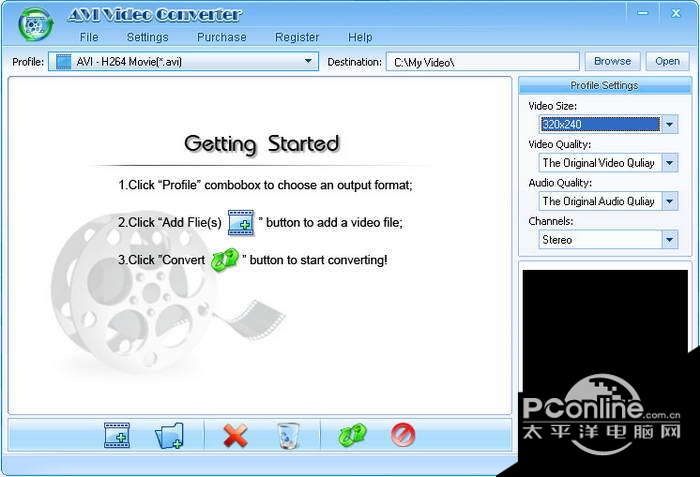Select the 320x240 video size field
This screenshot has height=477, width=700.
click(x=600, y=124)
